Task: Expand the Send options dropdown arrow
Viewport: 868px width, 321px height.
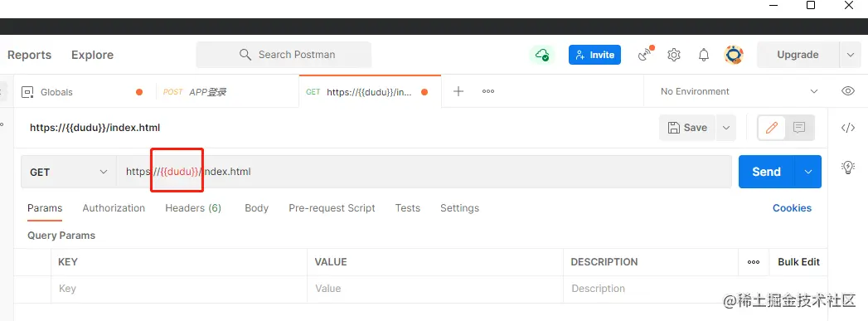Action: pos(808,172)
